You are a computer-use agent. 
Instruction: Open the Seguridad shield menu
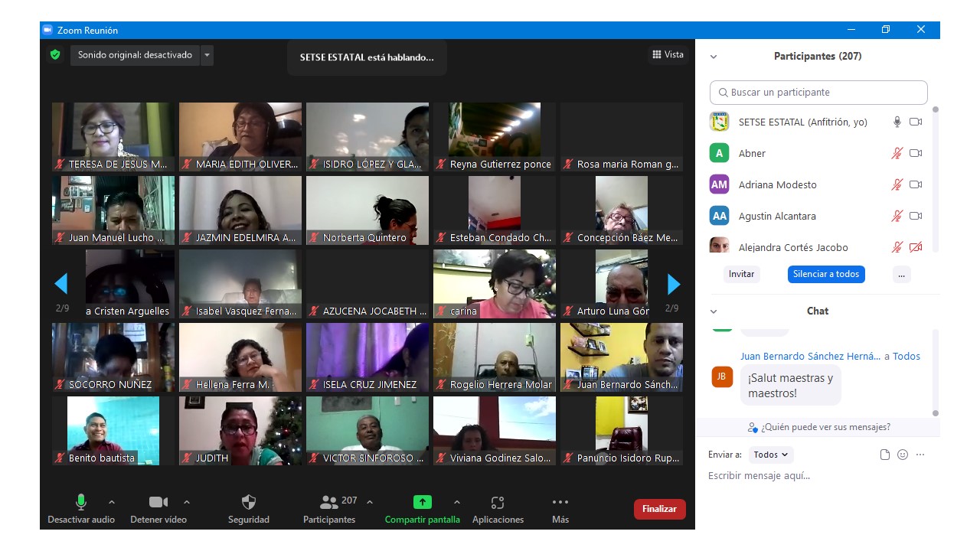point(249,509)
